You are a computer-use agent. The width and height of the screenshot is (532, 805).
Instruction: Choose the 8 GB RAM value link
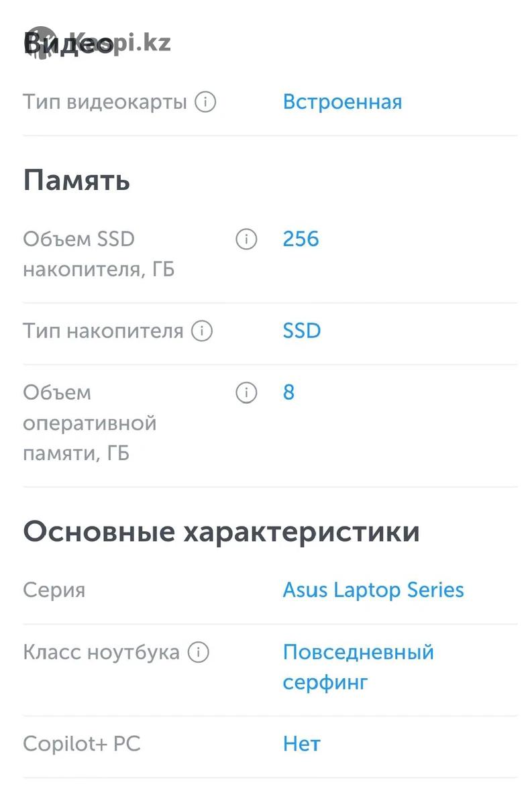[x=288, y=392]
